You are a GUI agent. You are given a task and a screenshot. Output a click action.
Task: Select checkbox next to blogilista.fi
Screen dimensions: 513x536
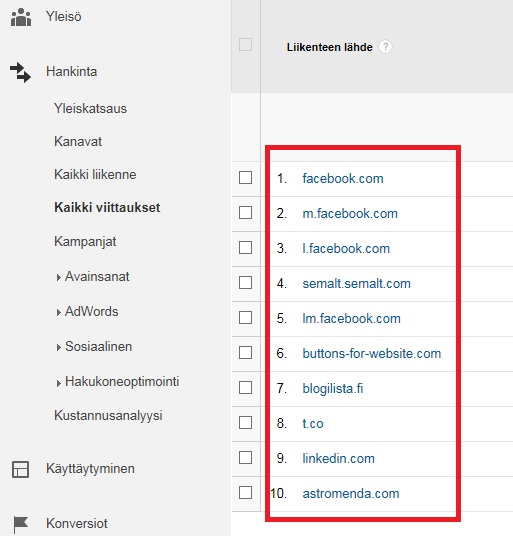[x=245, y=388]
